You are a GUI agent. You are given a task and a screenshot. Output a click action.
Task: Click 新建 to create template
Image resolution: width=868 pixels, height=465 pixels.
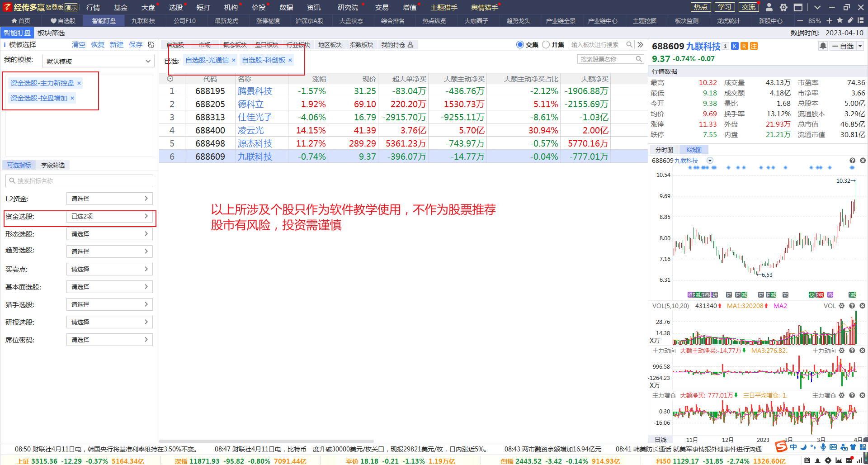[x=117, y=44]
